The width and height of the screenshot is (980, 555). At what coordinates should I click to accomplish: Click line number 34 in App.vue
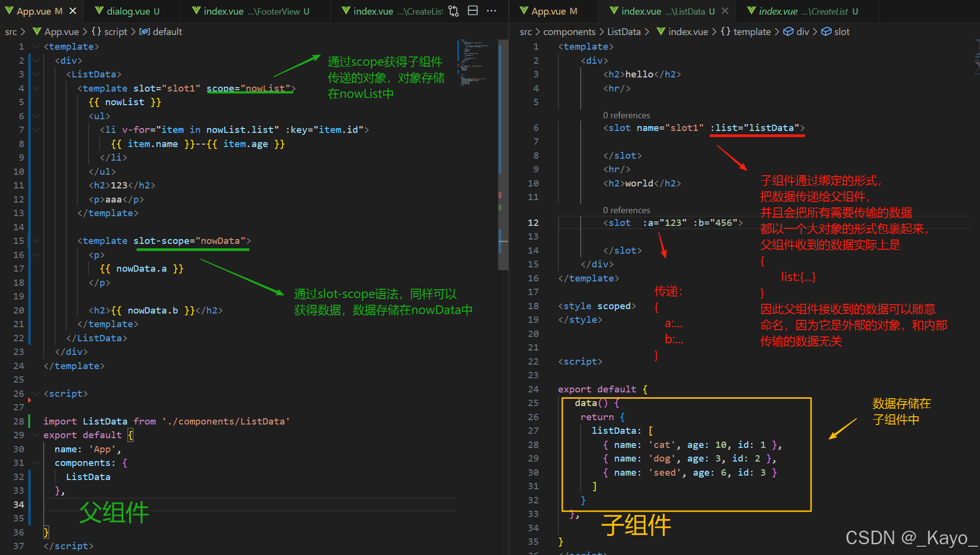tap(18, 505)
